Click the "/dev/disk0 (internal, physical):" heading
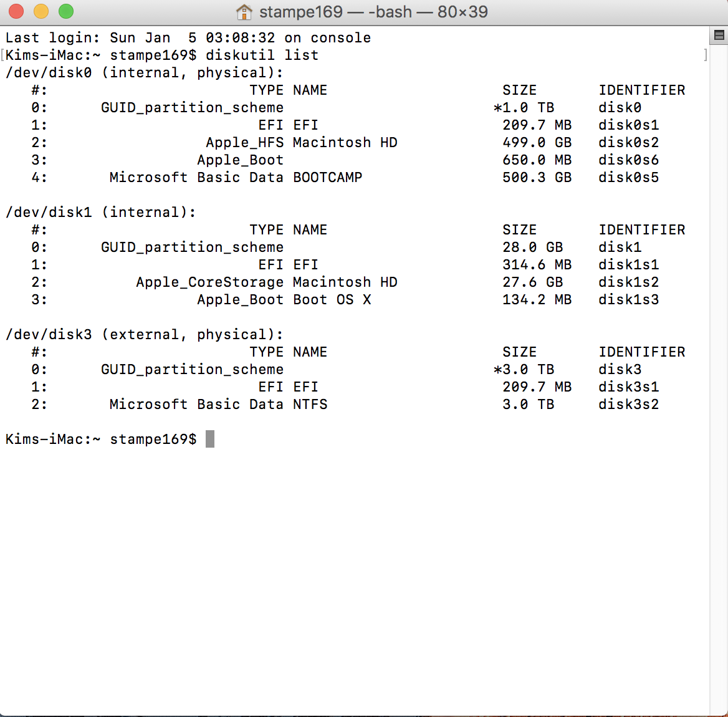Viewport: 728px width, 717px height. 145,73
